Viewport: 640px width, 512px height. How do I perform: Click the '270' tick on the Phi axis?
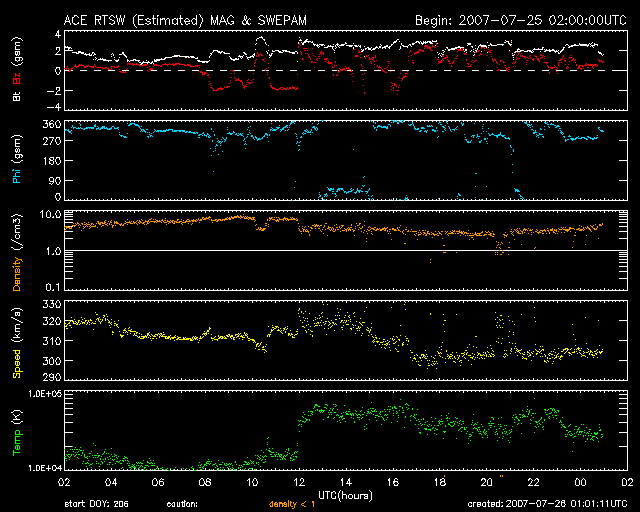52,141
